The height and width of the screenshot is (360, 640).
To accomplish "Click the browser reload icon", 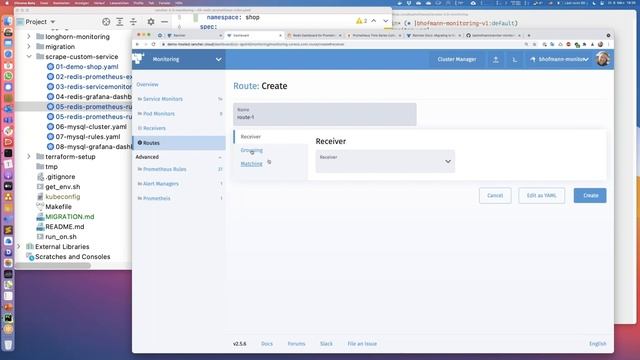I will coord(153,44).
